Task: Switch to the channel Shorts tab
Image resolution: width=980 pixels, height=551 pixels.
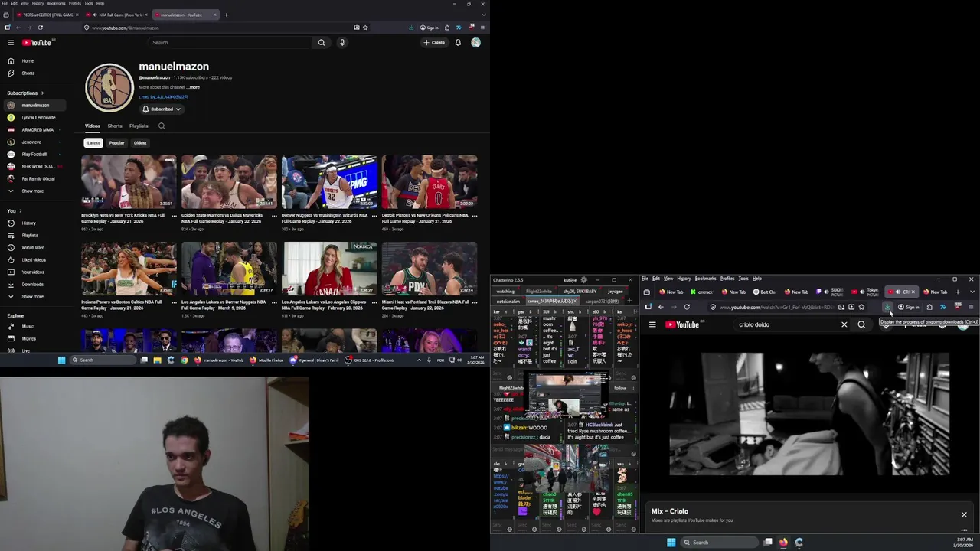Action: pyautogui.click(x=115, y=126)
